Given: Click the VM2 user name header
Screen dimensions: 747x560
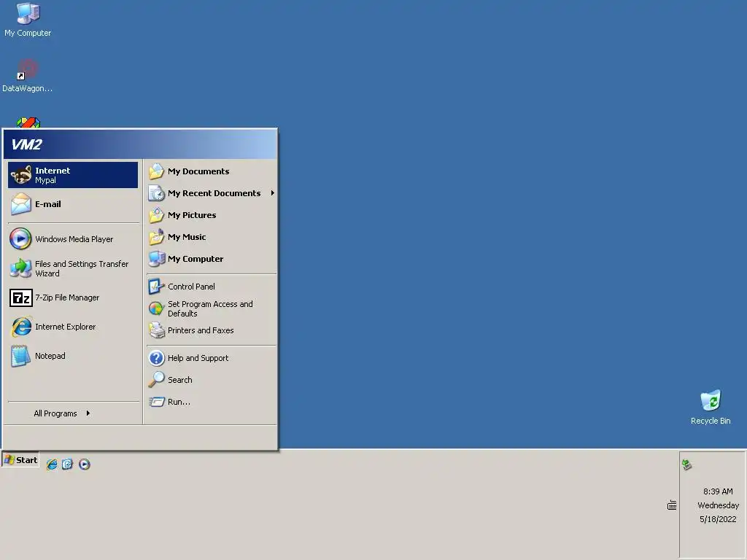Looking at the screenshot, I should (x=27, y=144).
